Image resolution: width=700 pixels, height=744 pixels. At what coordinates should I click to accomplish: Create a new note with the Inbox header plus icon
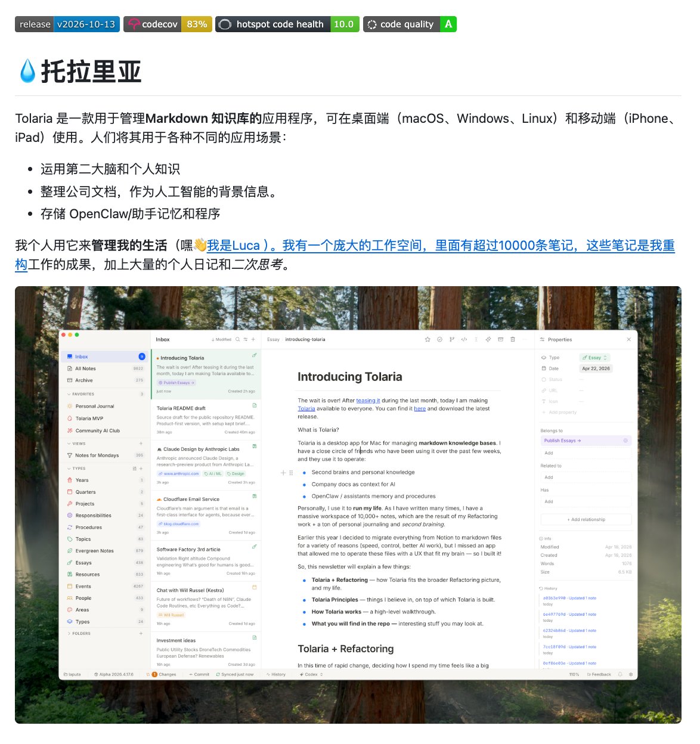(x=253, y=339)
